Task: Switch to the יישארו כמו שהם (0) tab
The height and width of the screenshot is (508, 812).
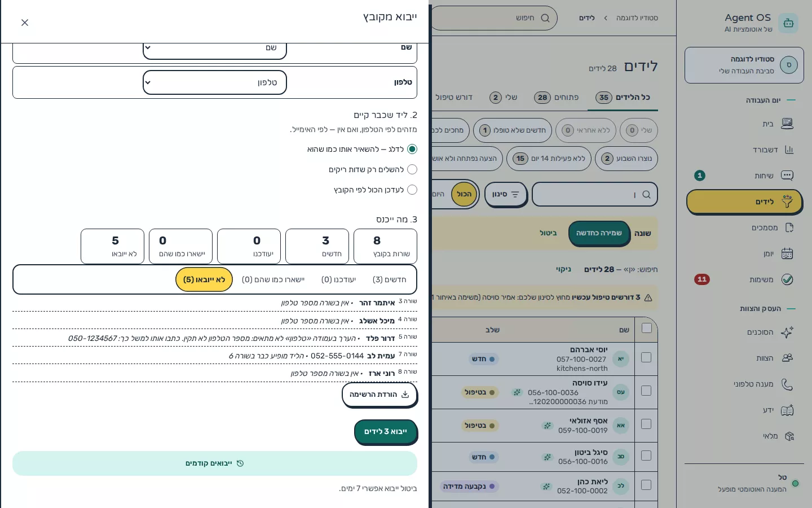Action: [x=273, y=279]
